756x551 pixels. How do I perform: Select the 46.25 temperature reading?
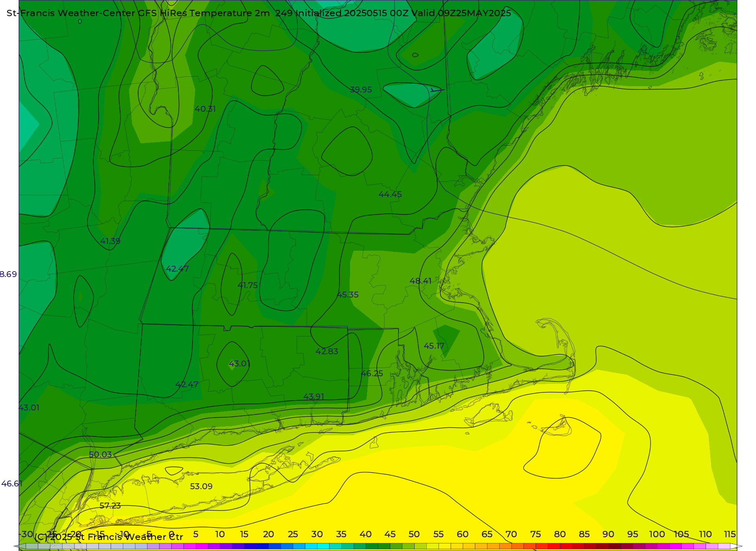(372, 373)
